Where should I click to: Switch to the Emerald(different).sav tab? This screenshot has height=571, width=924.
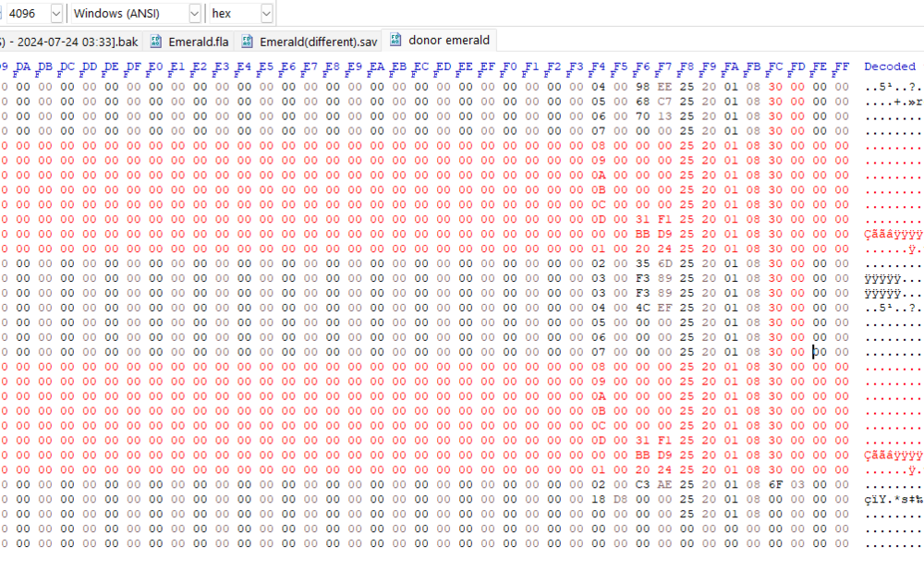click(x=318, y=42)
